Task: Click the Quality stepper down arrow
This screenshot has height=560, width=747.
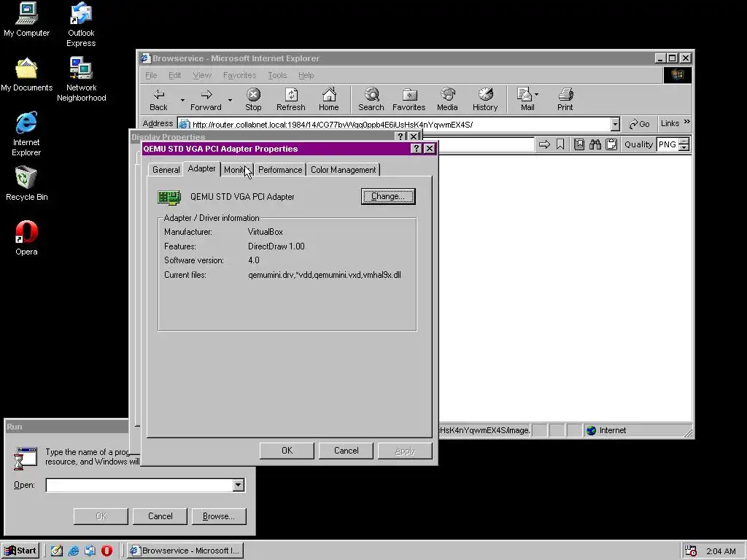Action: coord(684,147)
